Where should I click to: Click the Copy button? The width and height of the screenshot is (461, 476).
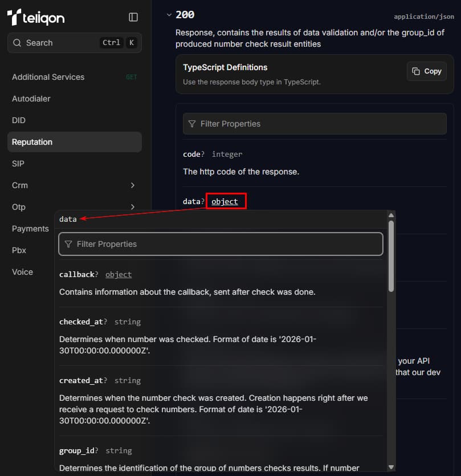426,71
